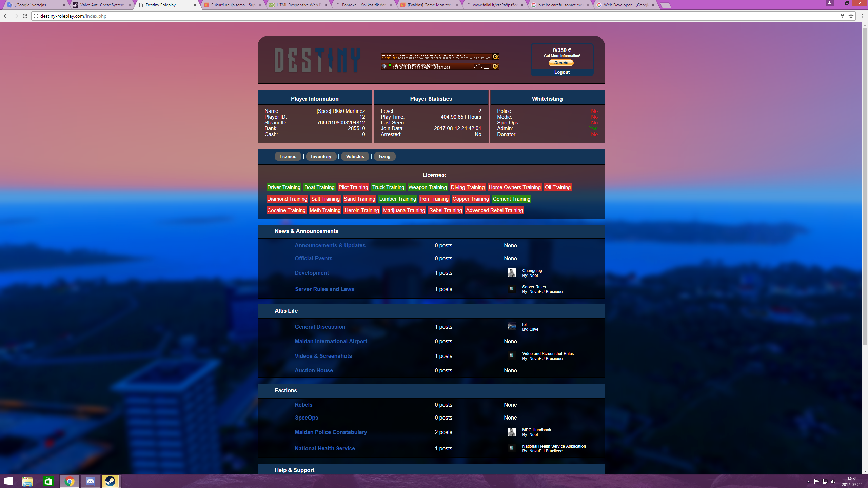Click the saved password key icon
Viewport: 868px width, 488px height.
843,16
